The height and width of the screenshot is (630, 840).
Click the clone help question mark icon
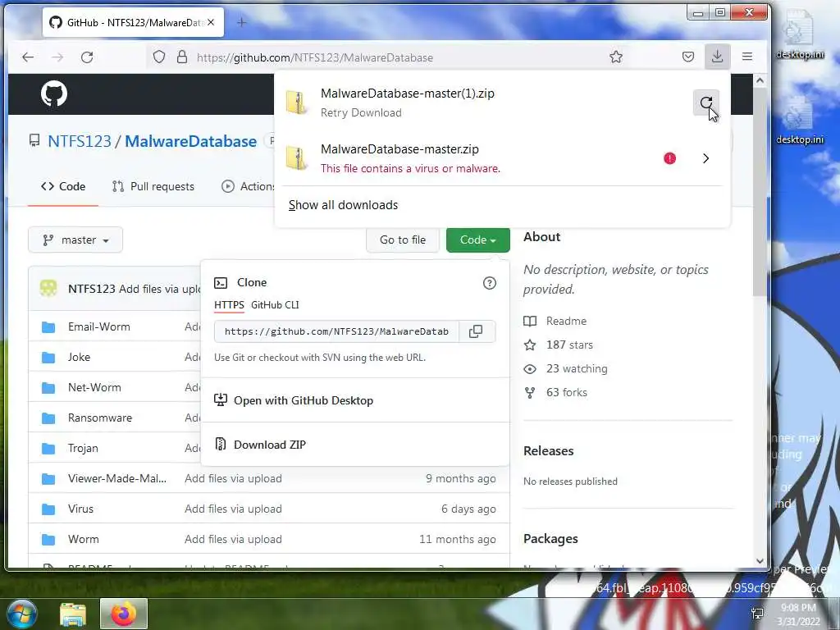click(489, 283)
